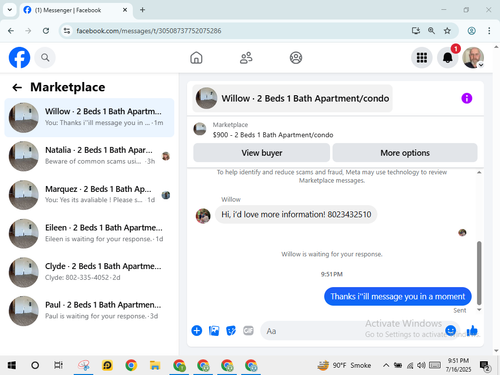This screenshot has width=500, height=375.
Task: Select Clyde conversation
Action: pos(89,272)
